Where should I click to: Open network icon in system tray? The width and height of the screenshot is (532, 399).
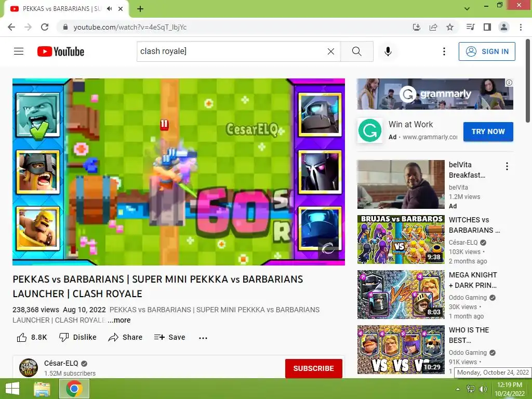471,389
